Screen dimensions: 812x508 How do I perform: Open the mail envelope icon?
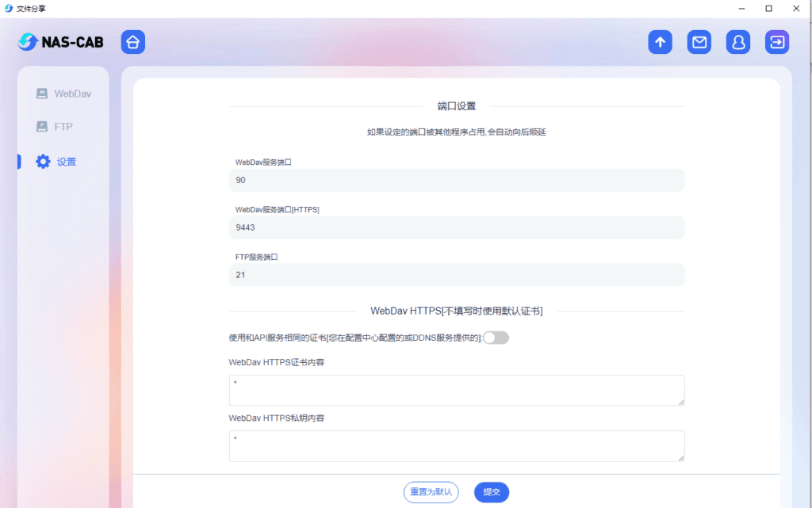click(x=699, y=42)
